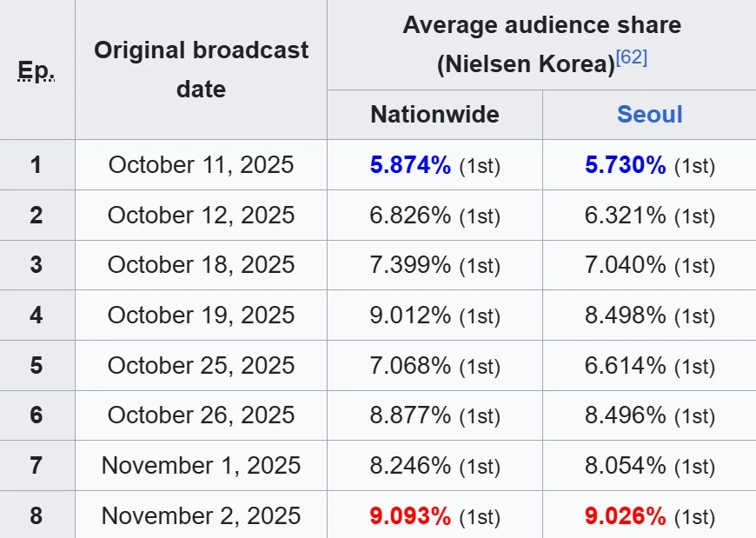
Task: Select the Nationwide column header
Action: [434, 115]
